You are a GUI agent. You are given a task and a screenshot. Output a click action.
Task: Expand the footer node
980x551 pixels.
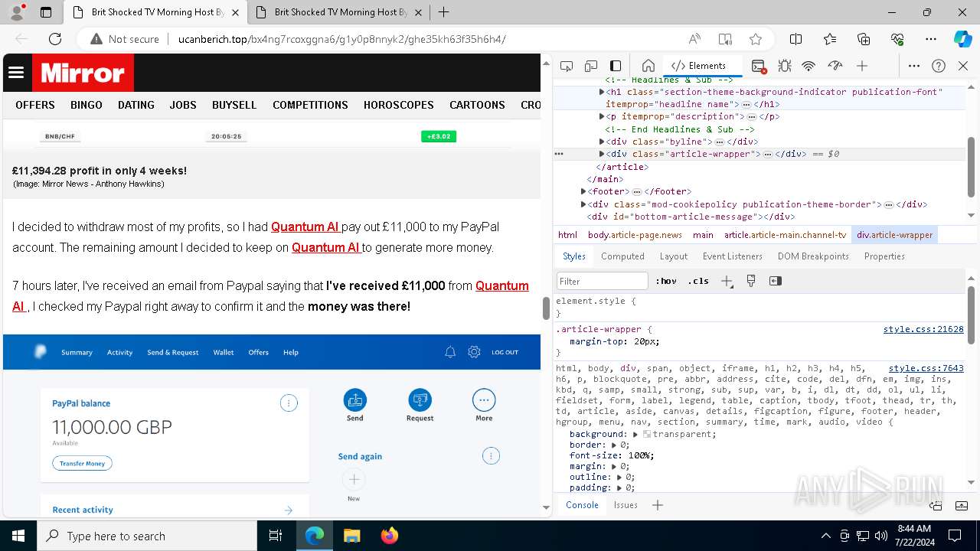pos(583,191)
